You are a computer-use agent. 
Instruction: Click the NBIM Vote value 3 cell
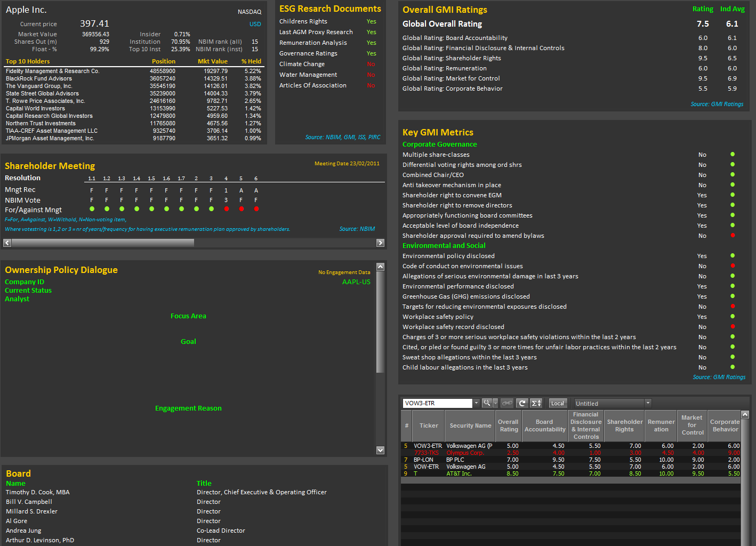click(x=226, y=200)
